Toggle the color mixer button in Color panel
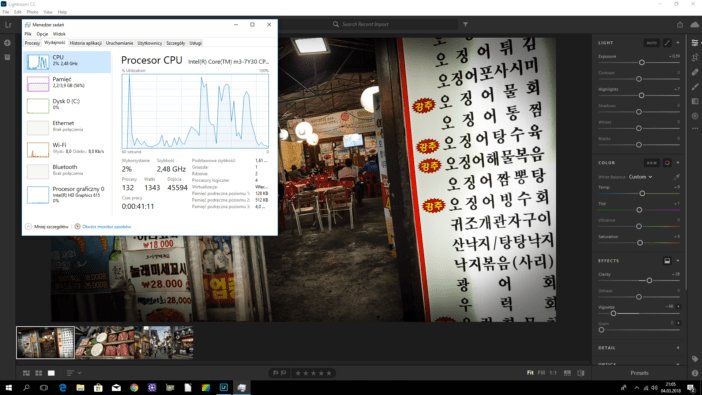This screenshot has width=702, height=395. 667,163
